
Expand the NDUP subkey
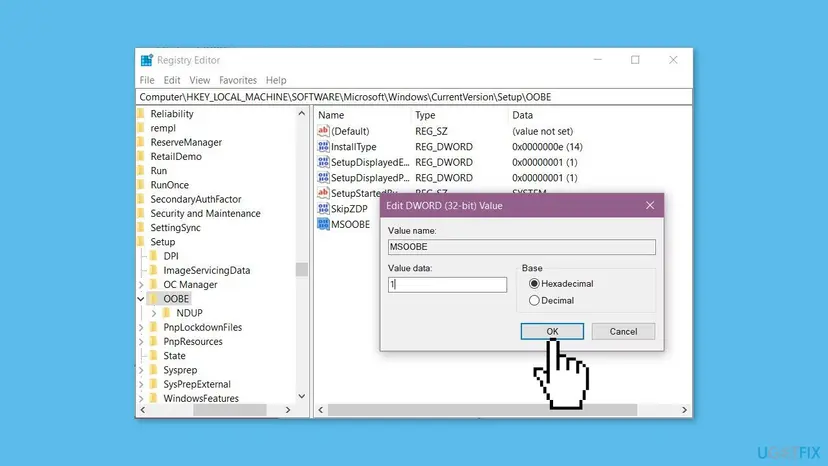click(x=154, y=313)
